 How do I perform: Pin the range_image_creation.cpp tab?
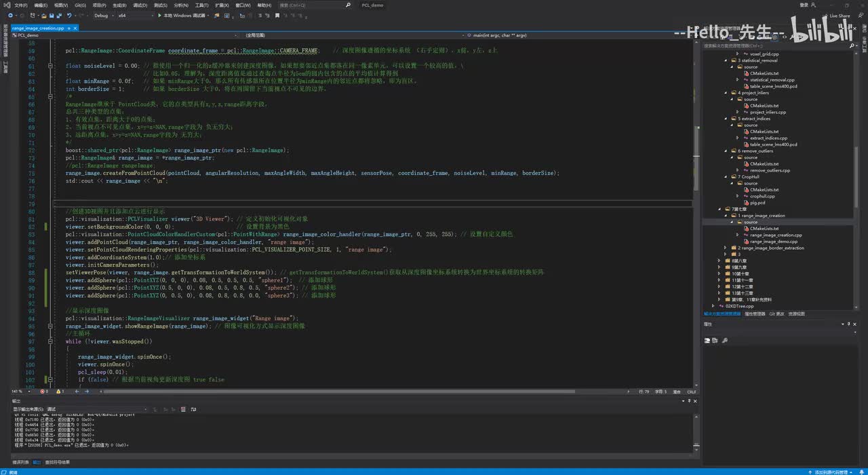pyautogui.click(x=69, y=28)
